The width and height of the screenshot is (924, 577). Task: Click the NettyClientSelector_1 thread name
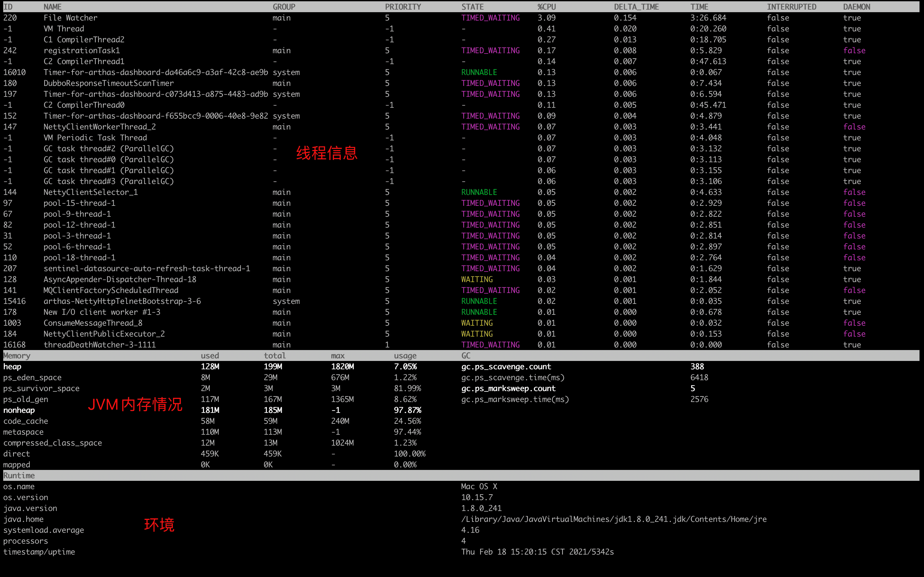pyautogui.click(x=90, y=192)
